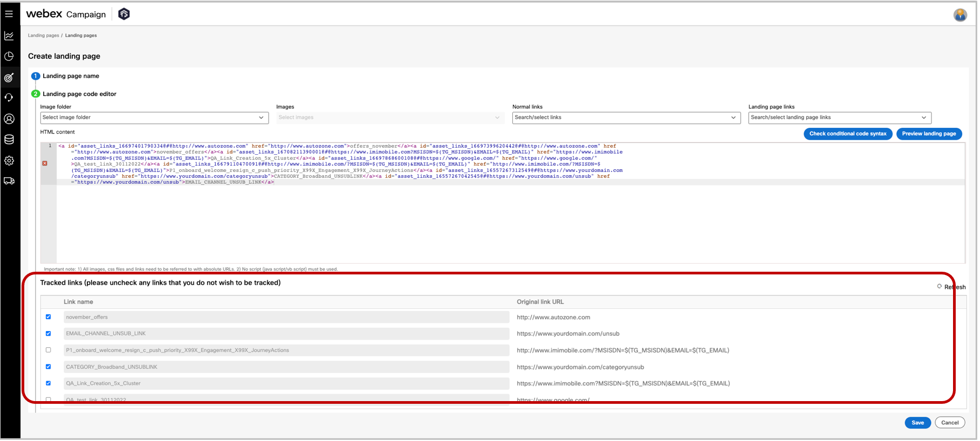Select the yourdomain.com/categoryunsub URL text
The height and width of the screenshot is (441, 980).
[580, 367]
